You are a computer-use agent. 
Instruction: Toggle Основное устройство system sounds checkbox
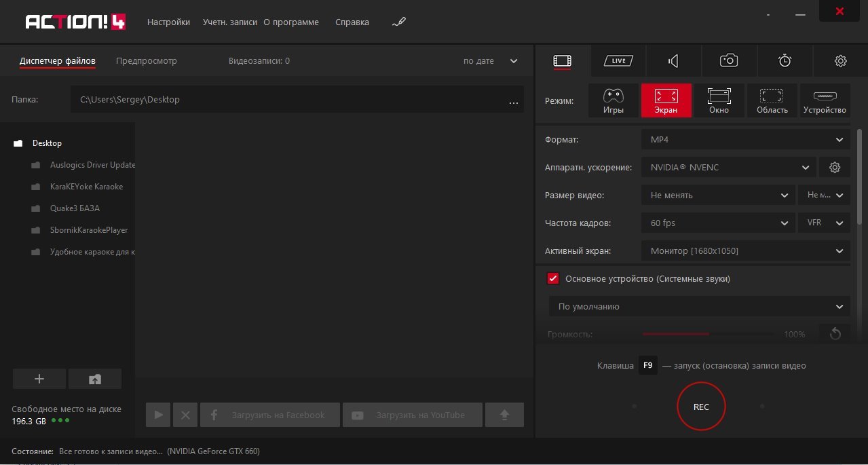point(552,278)
